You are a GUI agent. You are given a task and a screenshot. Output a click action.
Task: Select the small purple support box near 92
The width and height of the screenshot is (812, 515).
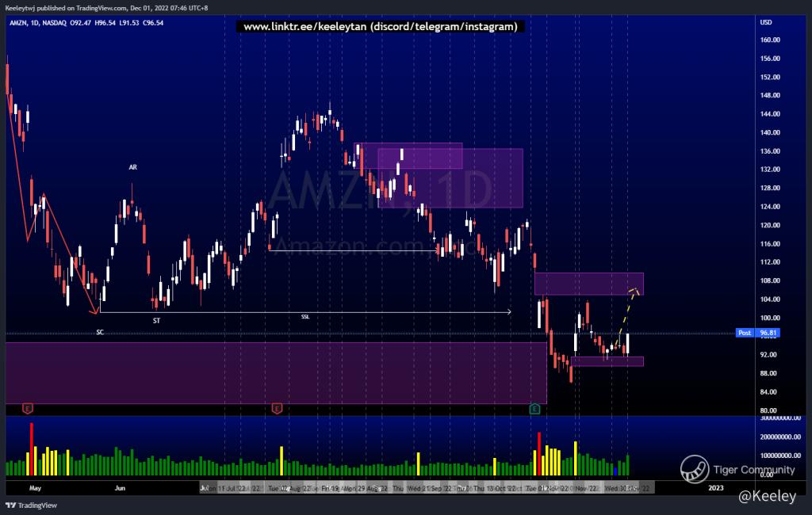[x=607, y=361]
